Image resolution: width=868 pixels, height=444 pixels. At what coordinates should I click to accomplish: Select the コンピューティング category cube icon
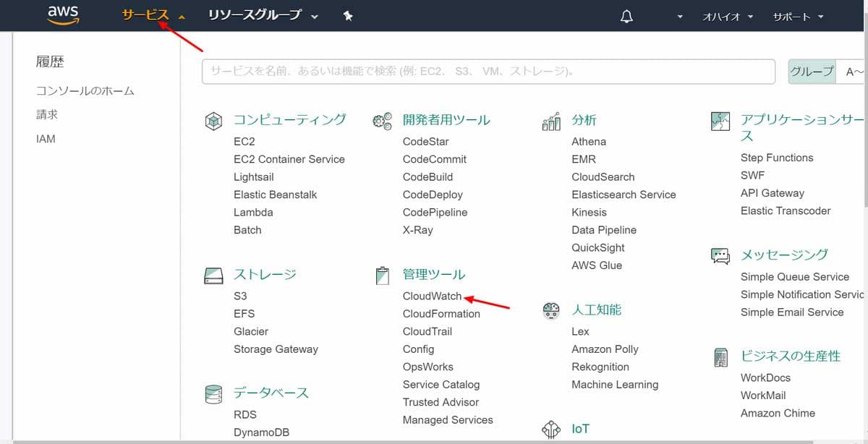pos(213,121)
